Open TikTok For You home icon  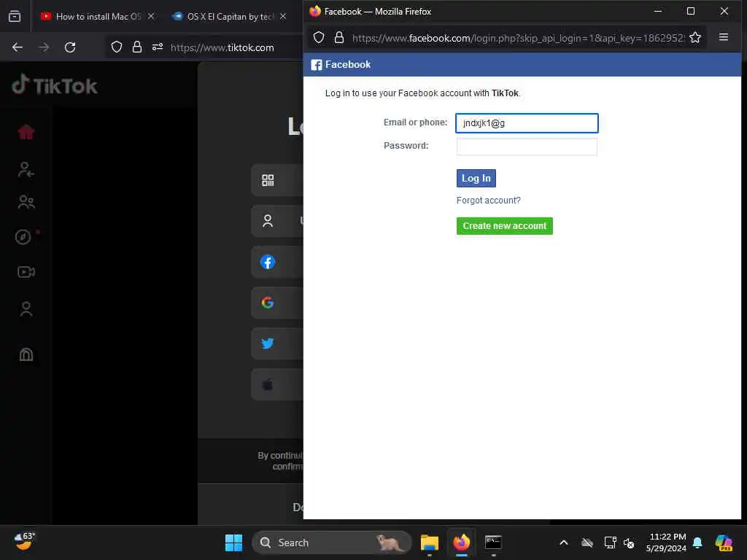26,132
